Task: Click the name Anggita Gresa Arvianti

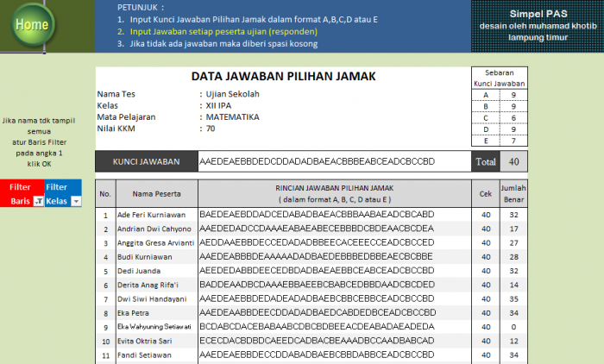Action: 155,243
